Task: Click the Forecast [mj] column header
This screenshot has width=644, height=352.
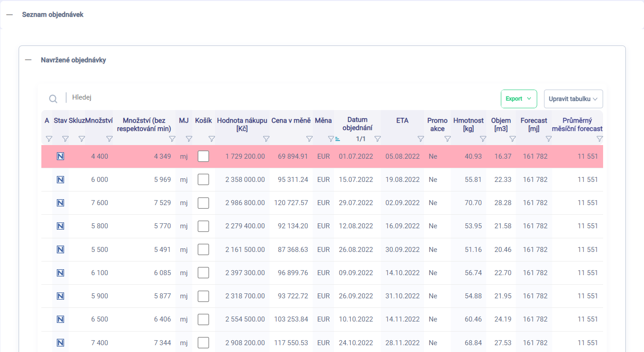Action: (534, 125)
